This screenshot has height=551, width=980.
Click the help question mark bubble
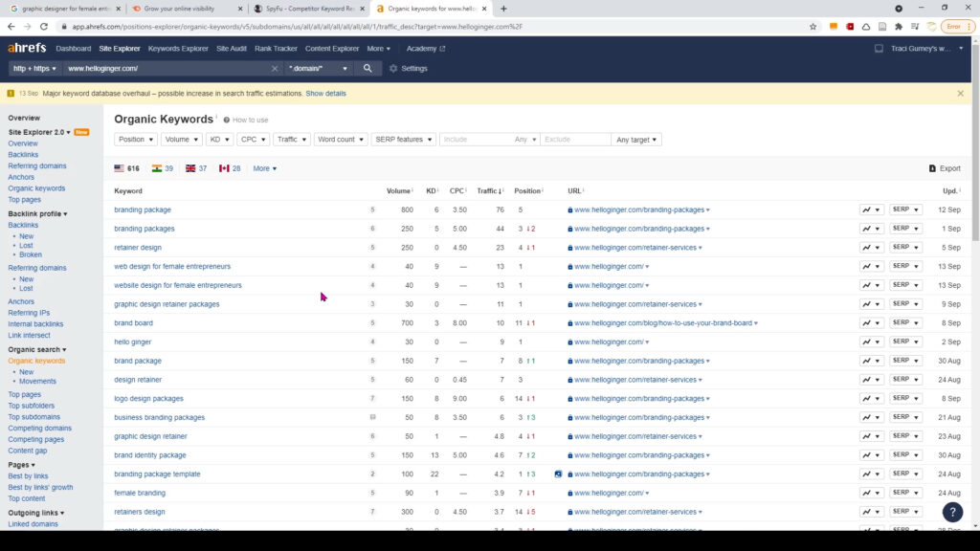click(x=952, y=512)
